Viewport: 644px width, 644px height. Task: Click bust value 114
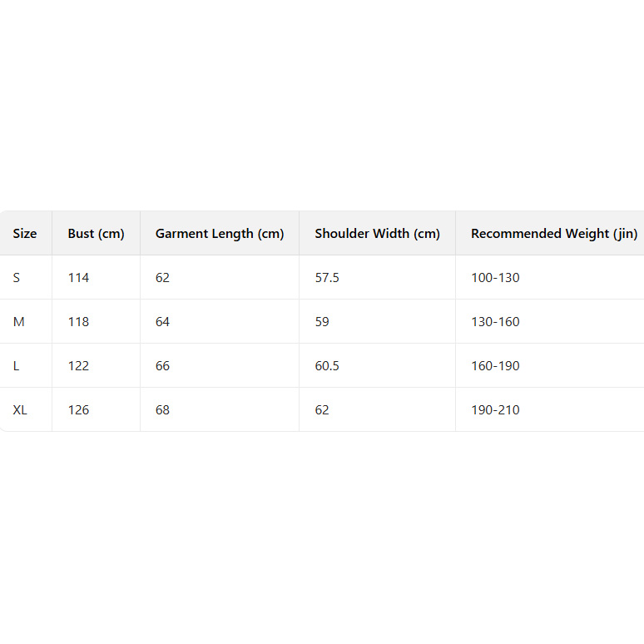point(78,278)
